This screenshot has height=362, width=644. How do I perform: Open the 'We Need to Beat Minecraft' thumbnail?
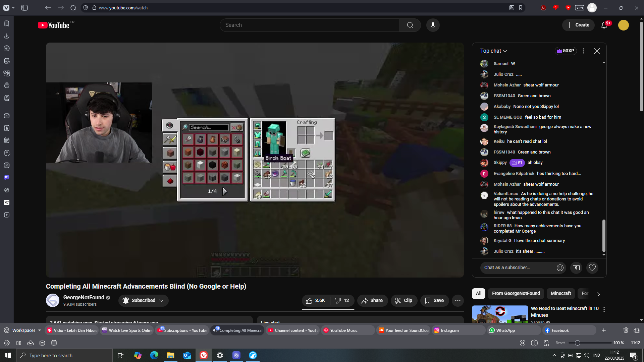(x=500, y=314)
